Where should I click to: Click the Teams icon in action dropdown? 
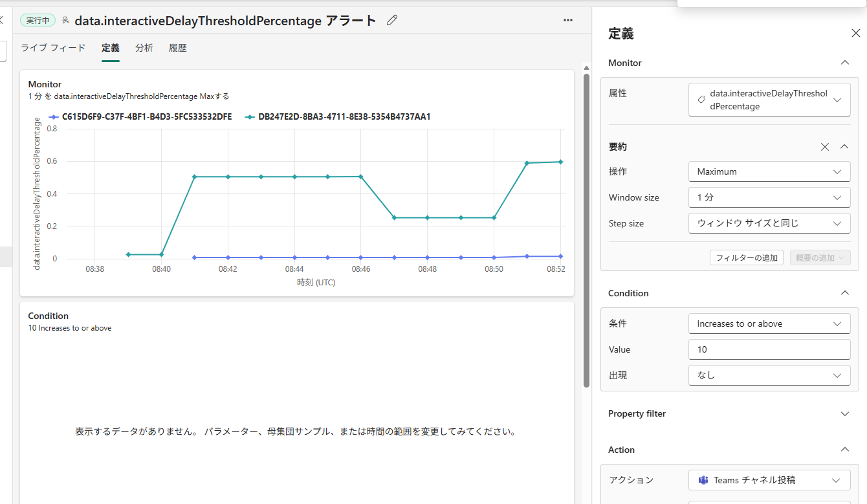click(703, 480)
